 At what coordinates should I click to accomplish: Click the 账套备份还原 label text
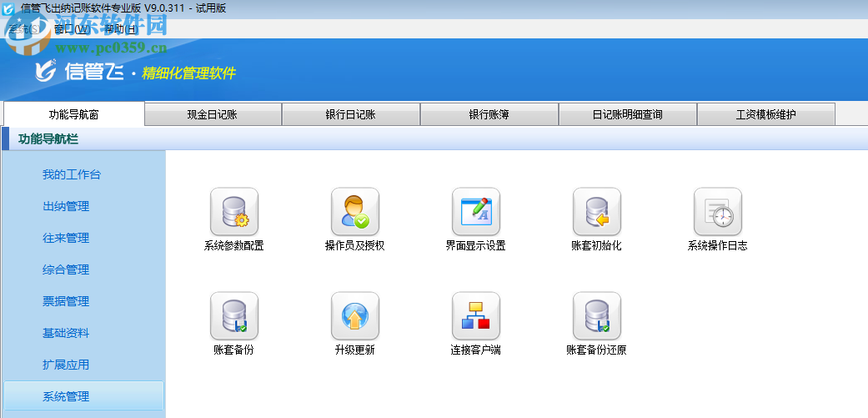(597, 350)
